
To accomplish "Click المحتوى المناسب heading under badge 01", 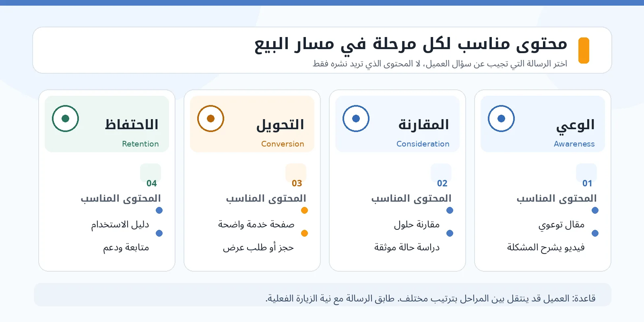I will 557,198.
